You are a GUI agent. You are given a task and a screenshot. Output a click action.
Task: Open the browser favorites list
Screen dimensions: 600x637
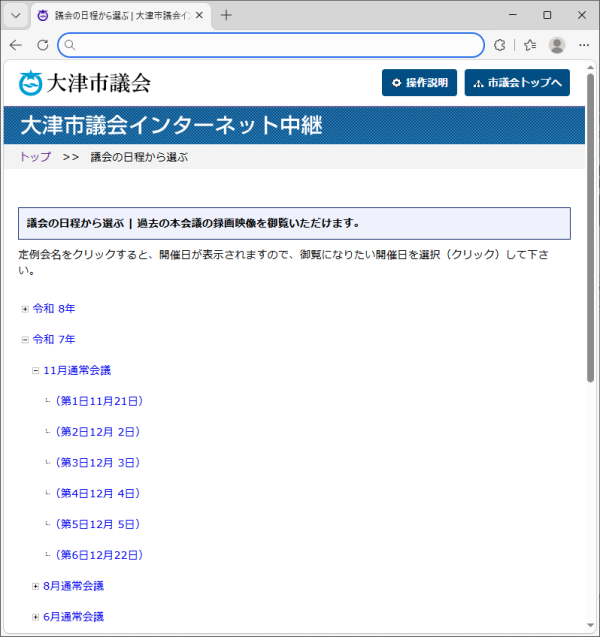tap(529, 45)
